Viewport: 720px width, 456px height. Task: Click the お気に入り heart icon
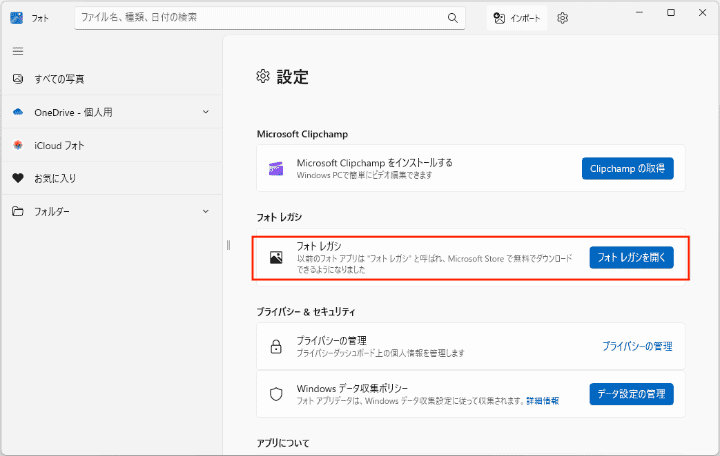(x=18, y=178)
